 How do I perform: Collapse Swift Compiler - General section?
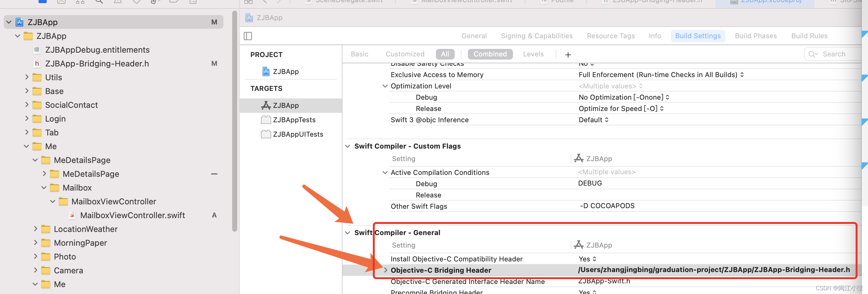pyautogui.click(x=348, y=233)
